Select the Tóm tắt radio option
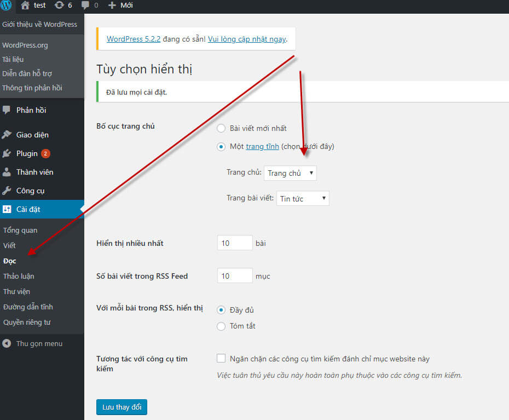Viewport: 509px width, 420px height. tap(221, 326)
